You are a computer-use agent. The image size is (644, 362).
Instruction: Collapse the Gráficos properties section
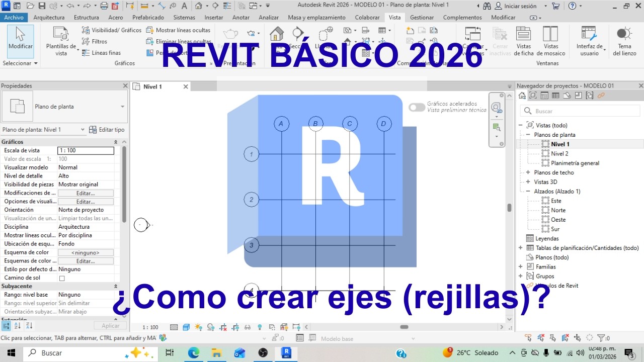[x=116, y=142]
